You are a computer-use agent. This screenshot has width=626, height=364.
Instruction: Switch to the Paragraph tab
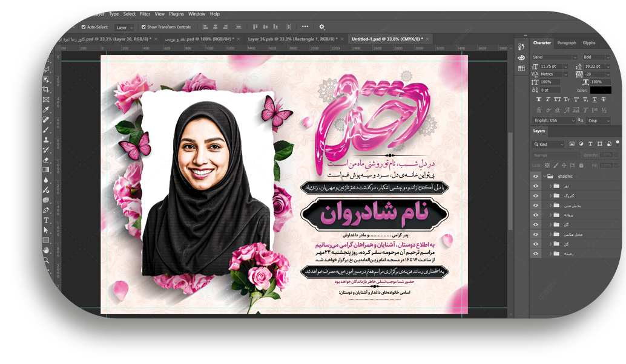567,43
